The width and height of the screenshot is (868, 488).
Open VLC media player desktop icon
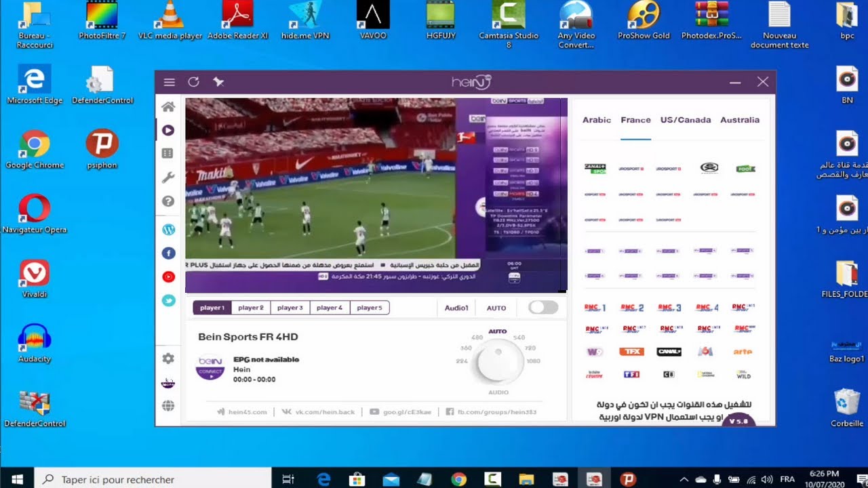(x=170, y=21)
